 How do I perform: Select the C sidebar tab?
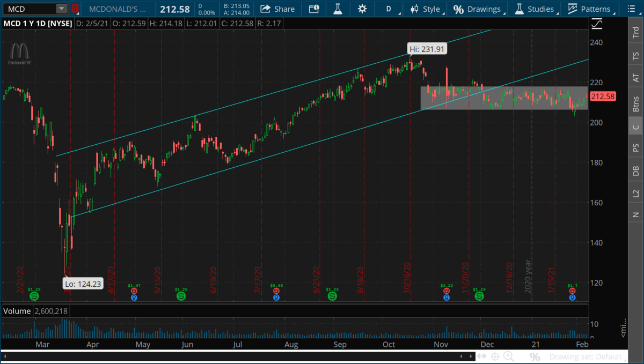pyautogui.click(x=636, y=127)
